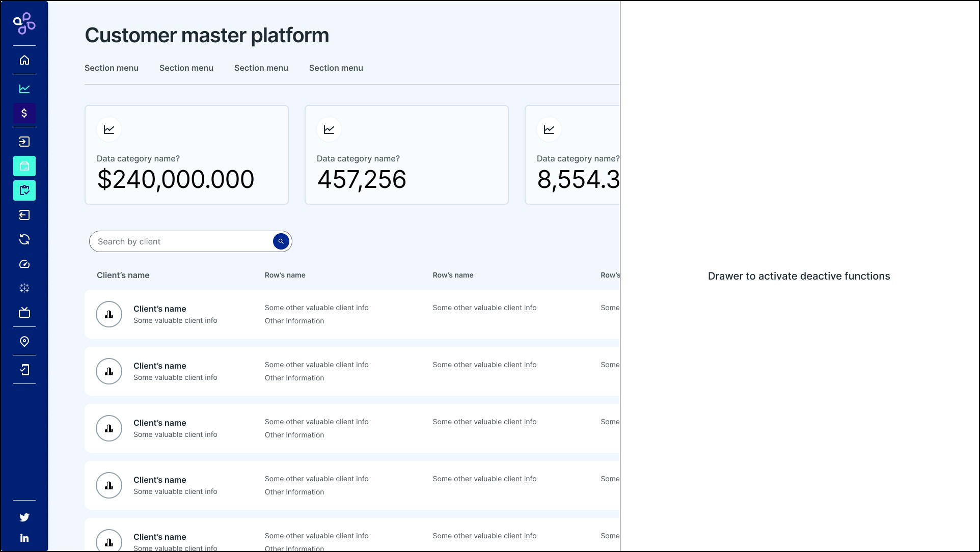
Task: Click the blue search magnifier button
Action: [281, 241]
